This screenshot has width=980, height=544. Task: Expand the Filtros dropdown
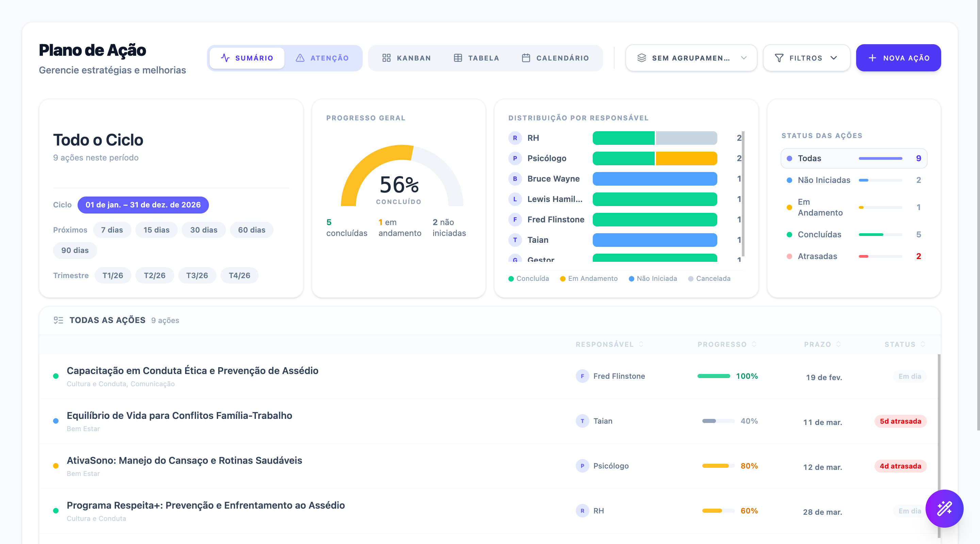point(806,58)
